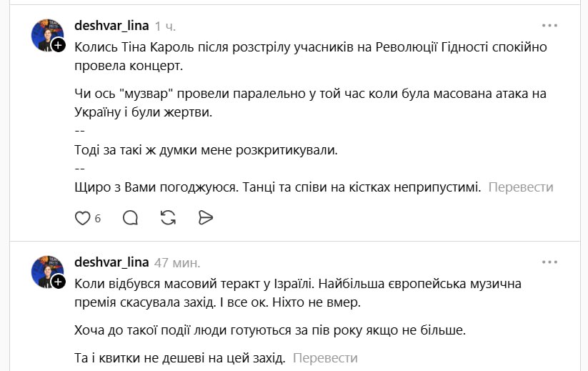
Task: Click the line 'Та і квитки не дешеві'
Action: pos(180,357)
